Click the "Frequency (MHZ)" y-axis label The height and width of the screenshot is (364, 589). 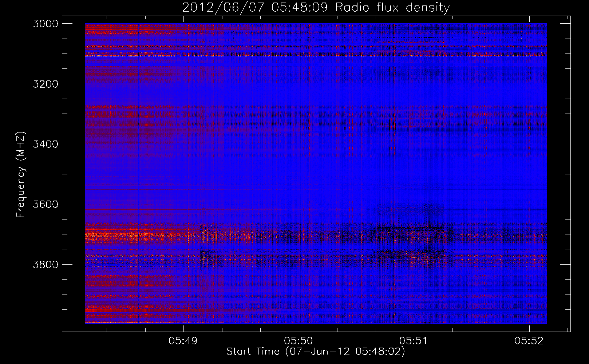21,175
